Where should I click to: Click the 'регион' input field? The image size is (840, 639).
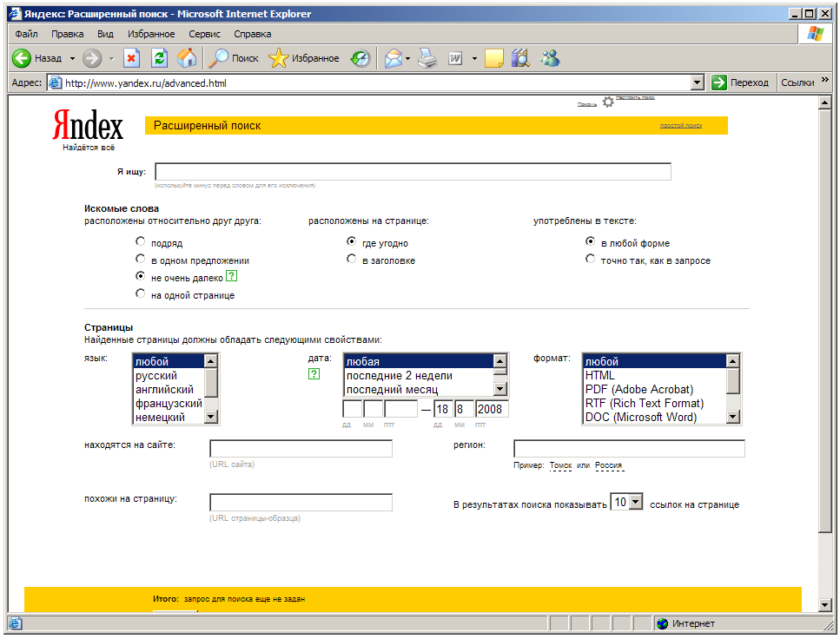(630, 448)
